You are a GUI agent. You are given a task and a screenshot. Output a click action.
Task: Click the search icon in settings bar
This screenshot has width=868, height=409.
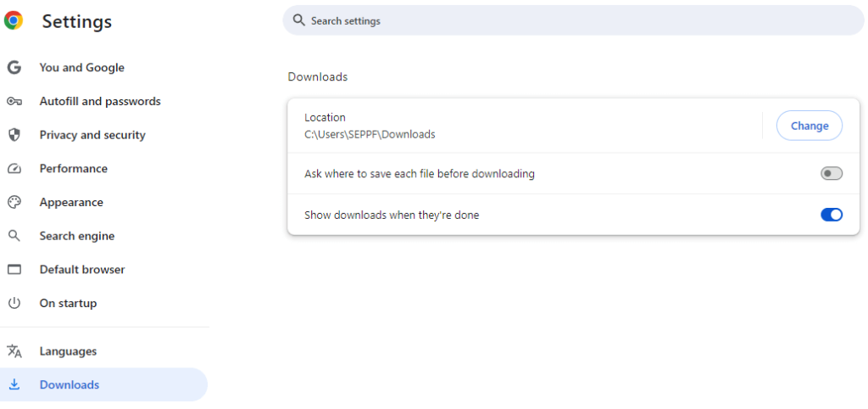[299, 20]
